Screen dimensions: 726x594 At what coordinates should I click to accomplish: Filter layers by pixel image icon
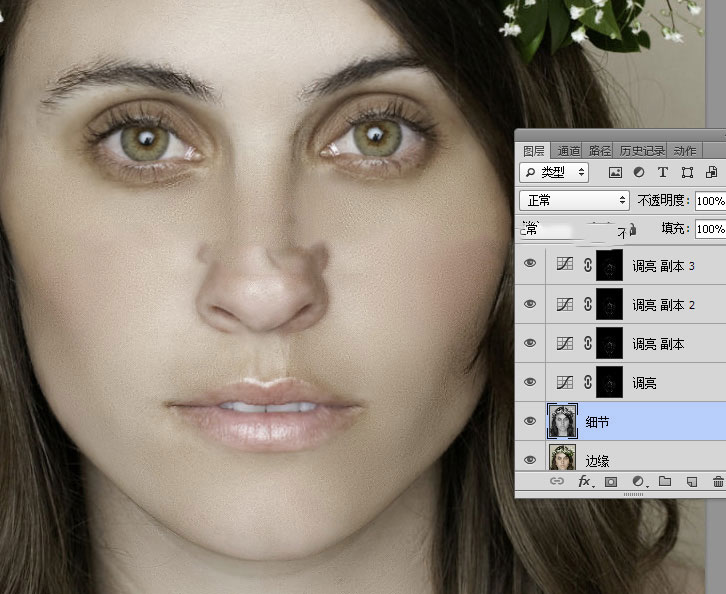(x=617, y=173)
